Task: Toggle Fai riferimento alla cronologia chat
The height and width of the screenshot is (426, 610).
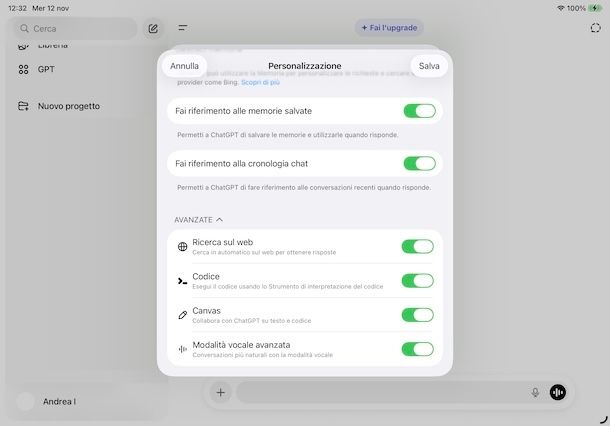Action: (419, 164)
